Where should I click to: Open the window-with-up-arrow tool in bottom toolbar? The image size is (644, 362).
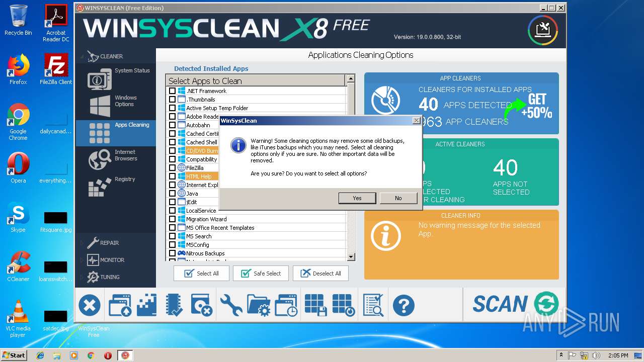tap(120, 305)
